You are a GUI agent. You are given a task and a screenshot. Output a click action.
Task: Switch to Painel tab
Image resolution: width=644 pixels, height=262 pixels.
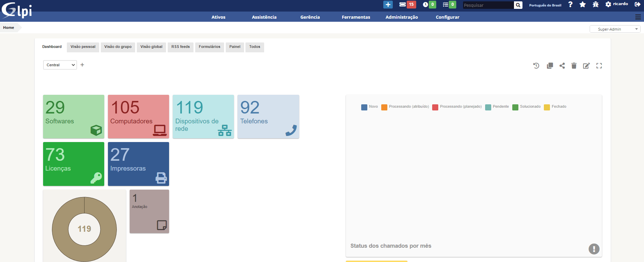click(x=235, y=47)
